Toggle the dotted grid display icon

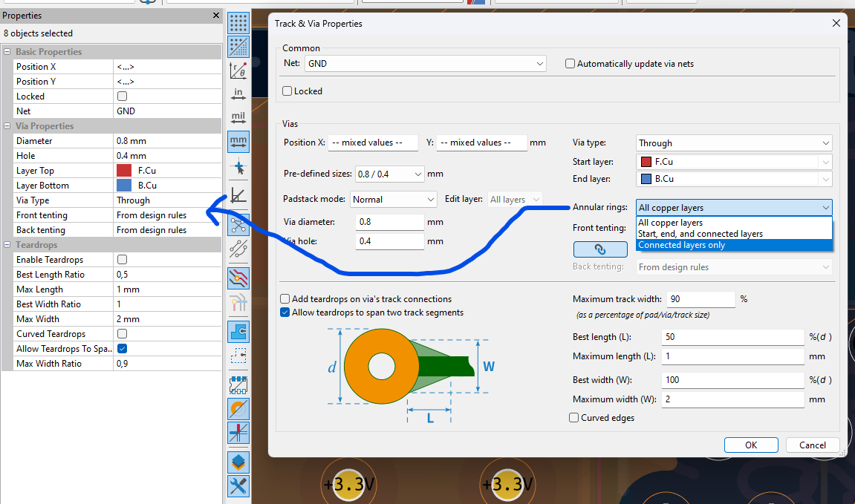[238, 23]
